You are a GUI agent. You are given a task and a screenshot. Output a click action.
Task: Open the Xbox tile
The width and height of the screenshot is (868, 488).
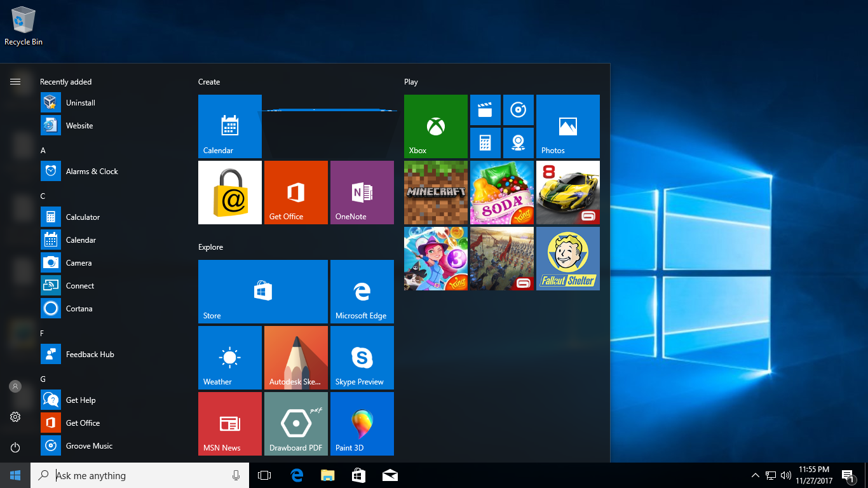click(436, 126)
